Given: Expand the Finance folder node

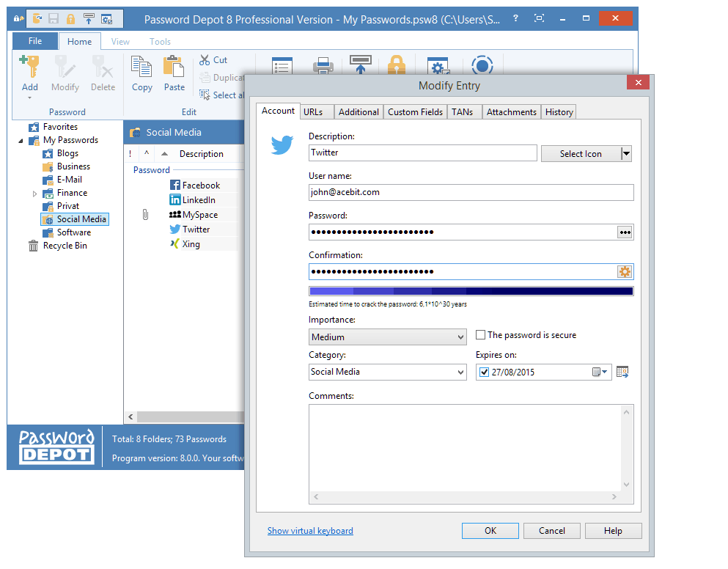Looking at the screenshot, I should [x=34, y=194].
